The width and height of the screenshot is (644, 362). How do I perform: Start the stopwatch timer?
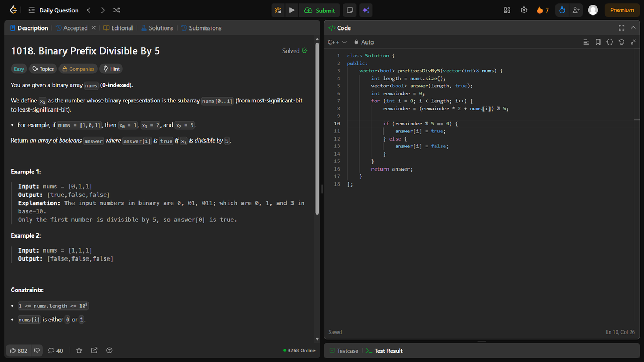[x=562, y=10]
